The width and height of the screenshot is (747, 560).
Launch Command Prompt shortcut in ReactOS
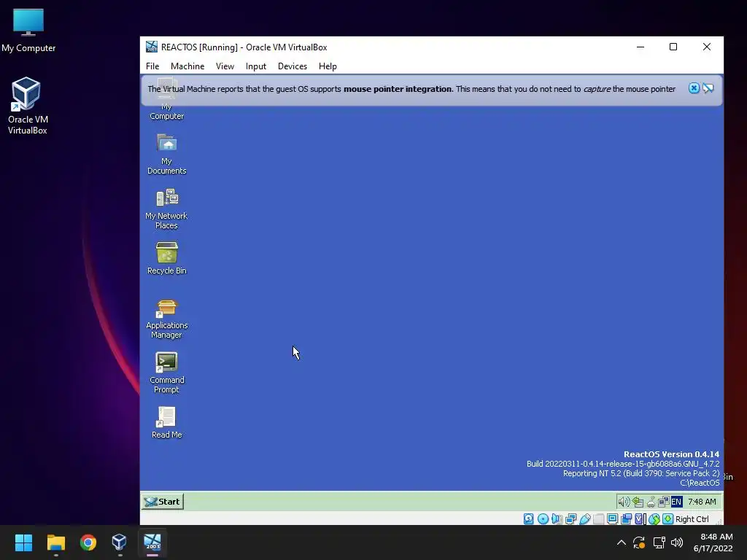click(167, 373)
